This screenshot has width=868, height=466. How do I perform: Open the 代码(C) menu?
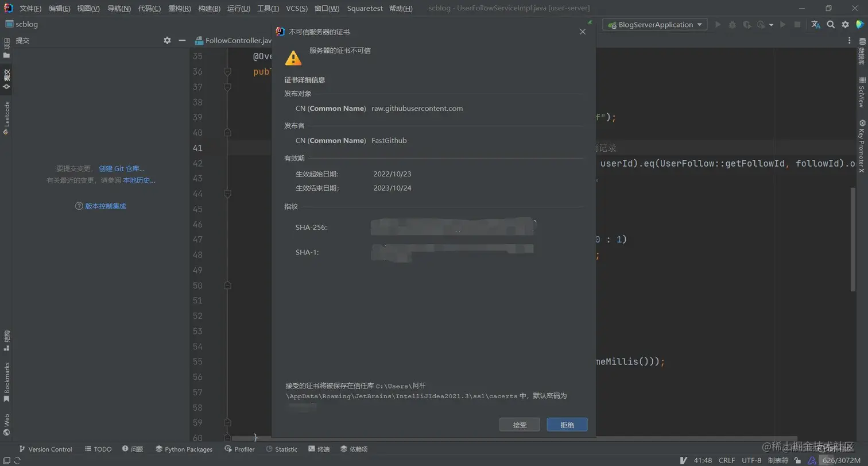149,9
